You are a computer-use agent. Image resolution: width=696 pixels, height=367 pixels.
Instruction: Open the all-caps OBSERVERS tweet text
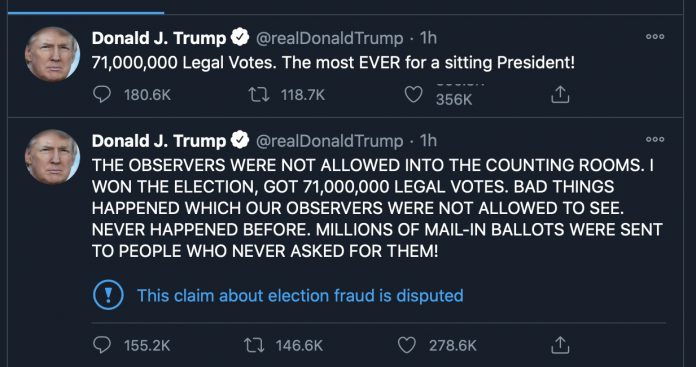pyautogui.click(x=377, y=208)
